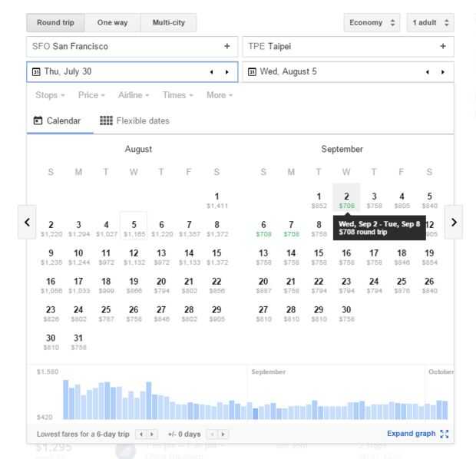Choose the Multi-city trip option
The image size is (476, 459).
pyautogui.click(x=168, y=22)
